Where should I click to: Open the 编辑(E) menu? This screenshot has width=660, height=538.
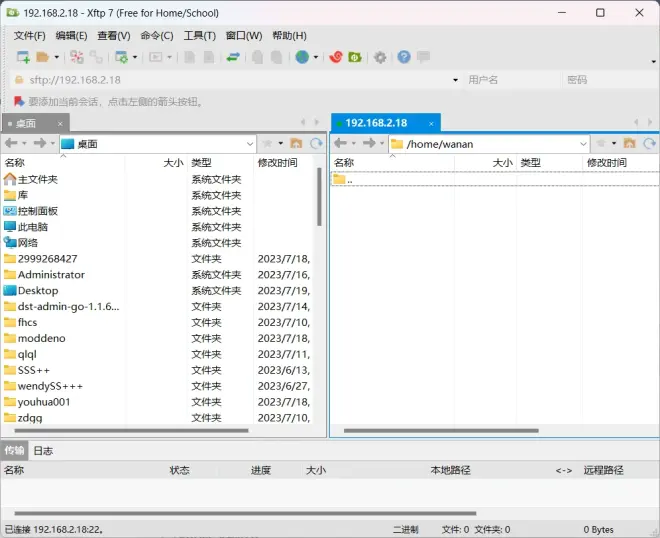[72, 36]
